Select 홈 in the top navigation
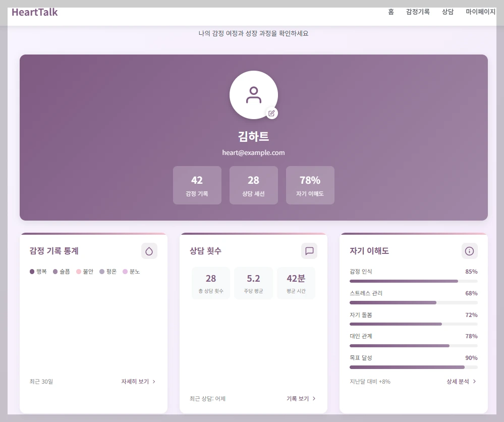504x422 pixels. click(390, 12)
